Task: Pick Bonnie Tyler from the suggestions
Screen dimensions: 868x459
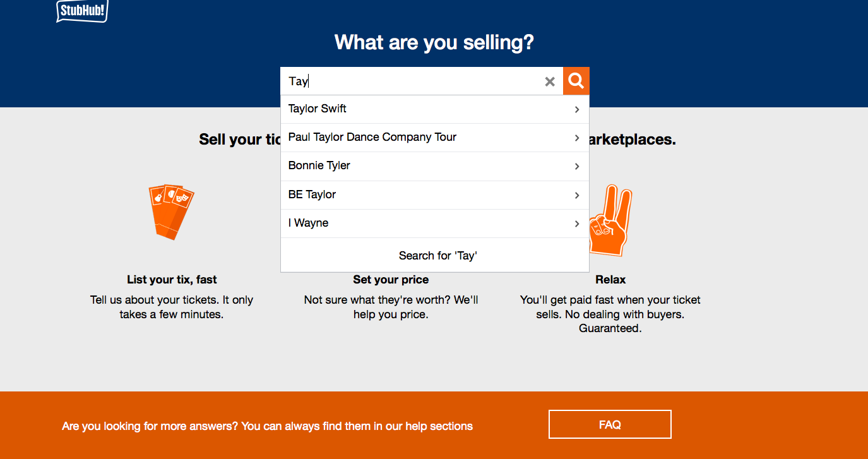Action: (319, 165)
